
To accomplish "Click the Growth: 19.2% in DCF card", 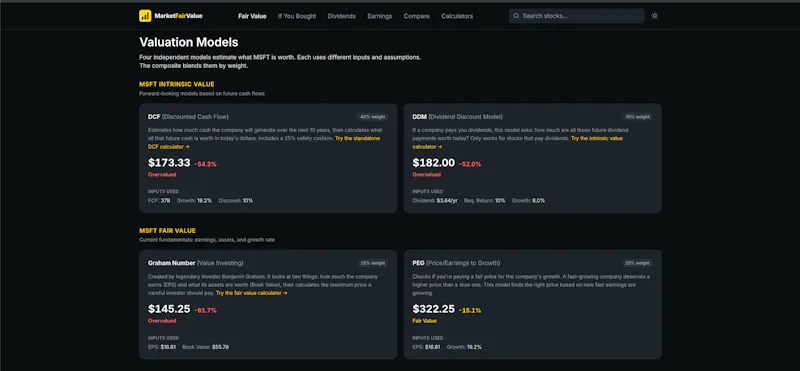I will tap(194, 201).
